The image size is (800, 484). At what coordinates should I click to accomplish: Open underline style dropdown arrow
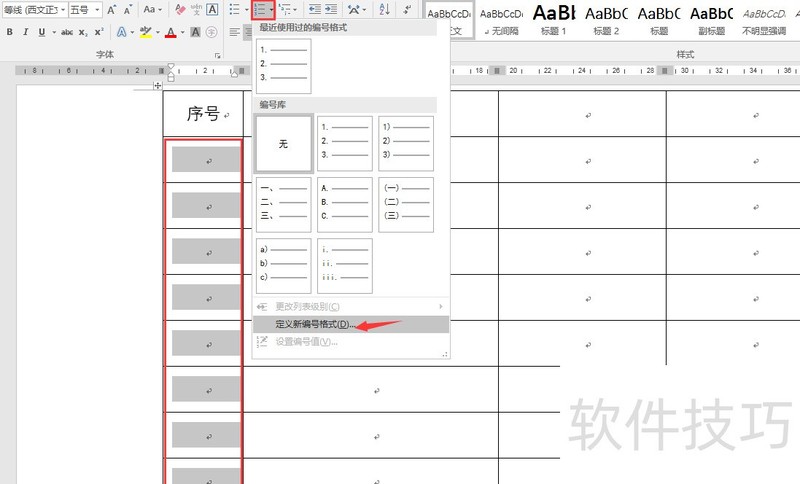click(x=54, y=32)
